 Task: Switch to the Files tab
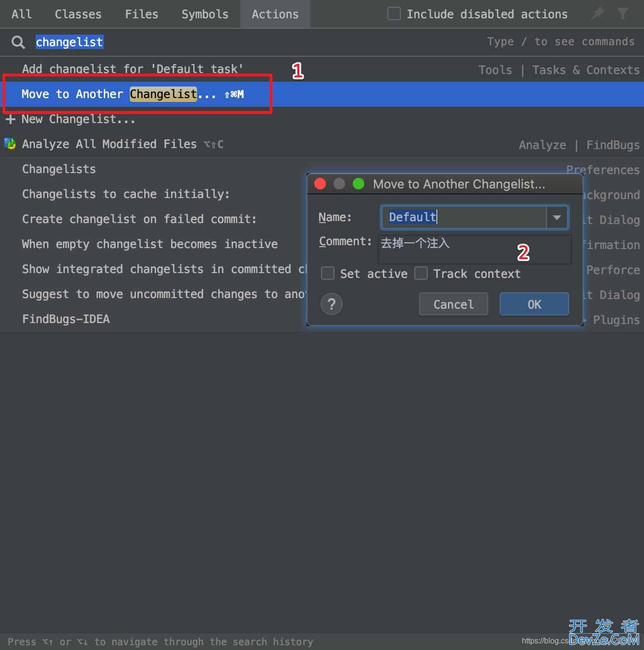coord(142,14)
